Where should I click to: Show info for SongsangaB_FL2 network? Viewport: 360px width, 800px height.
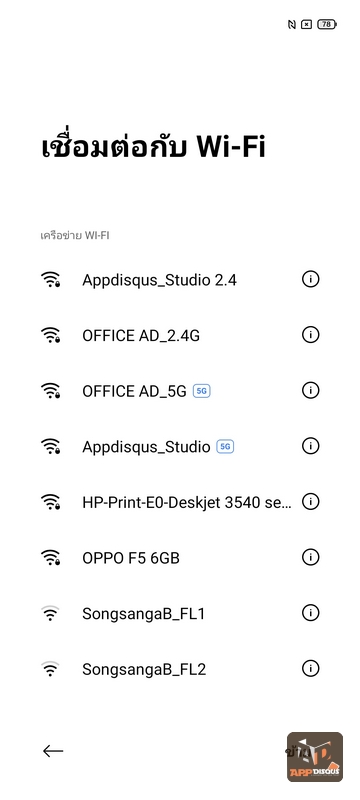click(310, 668)
